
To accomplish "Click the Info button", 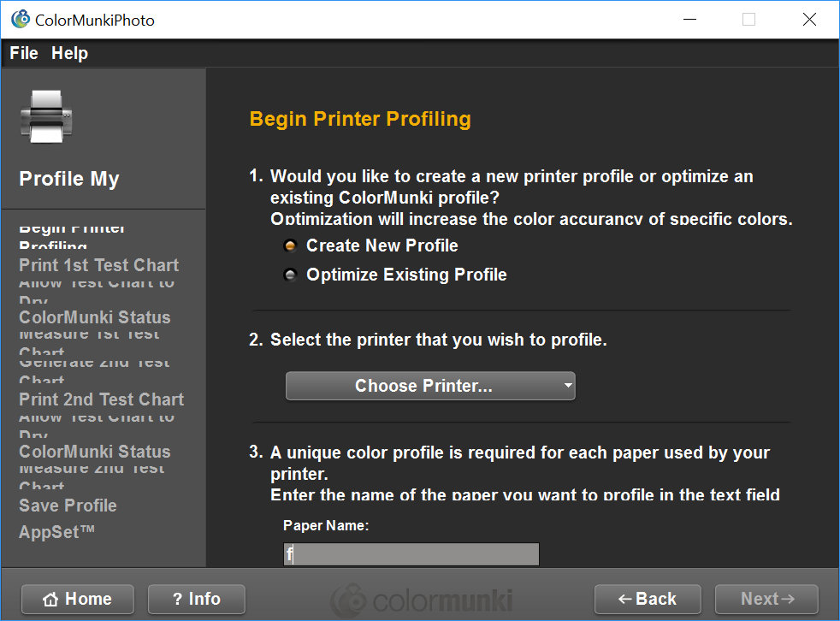I will (197, 599).
